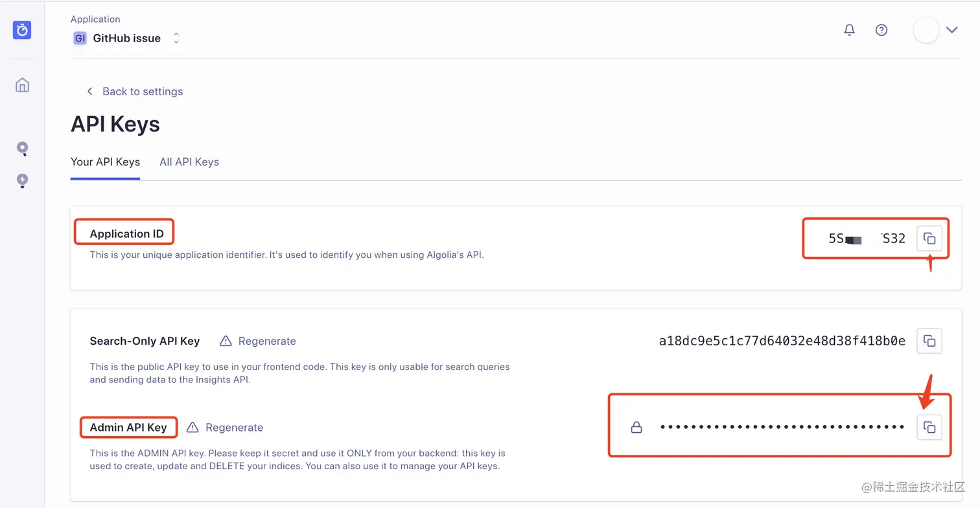Copy the Application ID

pos(929,238)
